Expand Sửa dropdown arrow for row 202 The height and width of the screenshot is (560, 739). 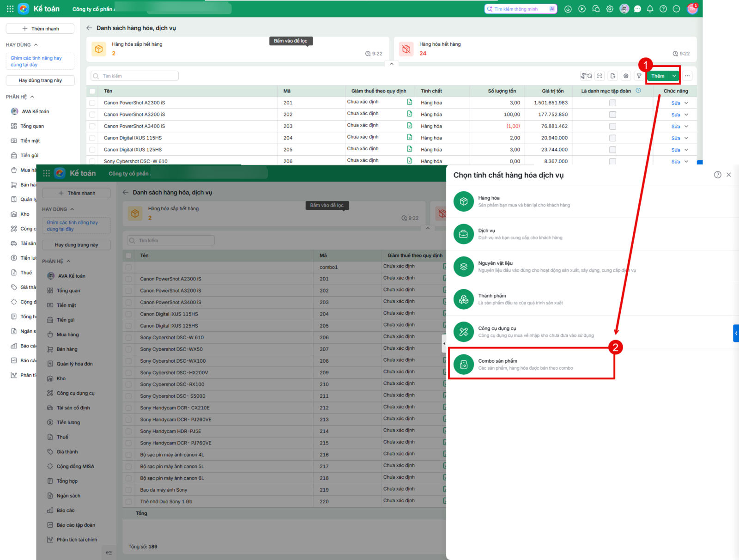coord(686,115)
